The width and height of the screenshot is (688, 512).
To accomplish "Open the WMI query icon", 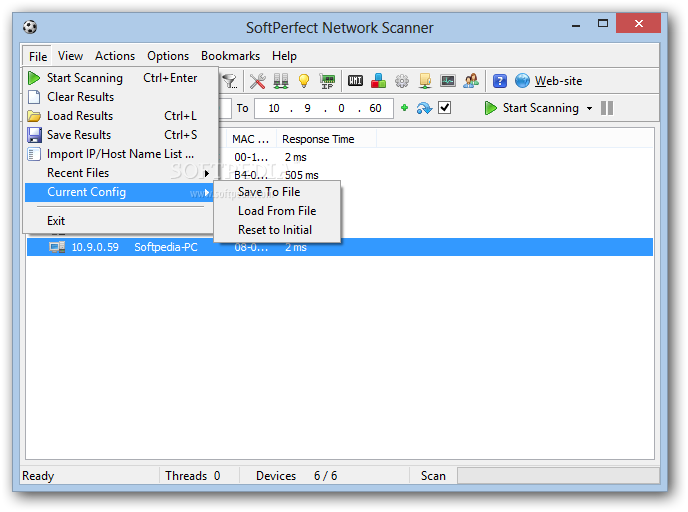I will (355, 81).
